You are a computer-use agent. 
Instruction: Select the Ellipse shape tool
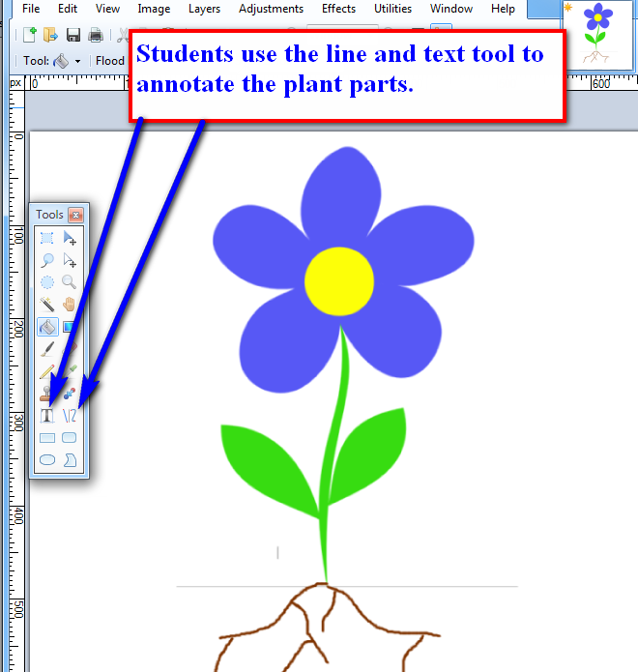pos(47,460)
